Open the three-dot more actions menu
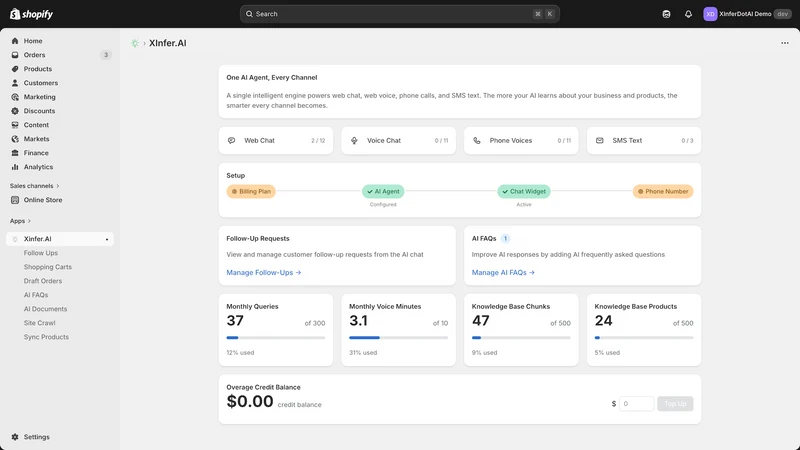The image size is (800, 450). 785,43
